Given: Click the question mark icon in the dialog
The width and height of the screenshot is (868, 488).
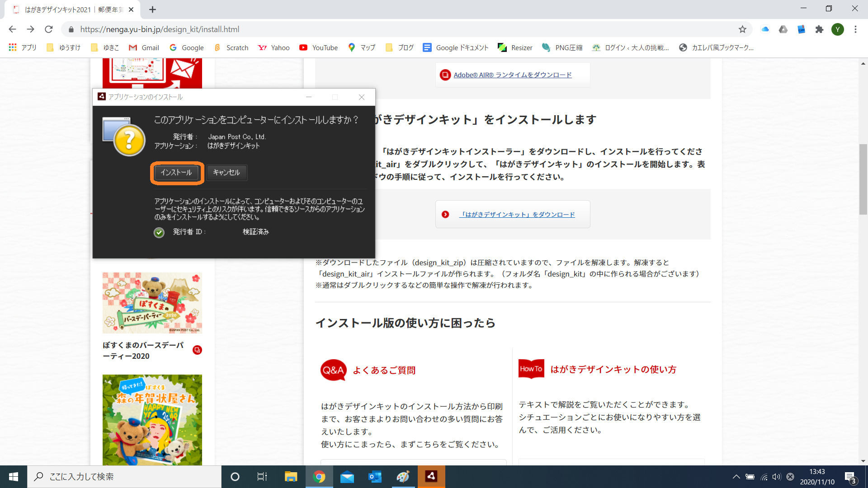Looking at the screenshot, I should [x=129, y=141].
